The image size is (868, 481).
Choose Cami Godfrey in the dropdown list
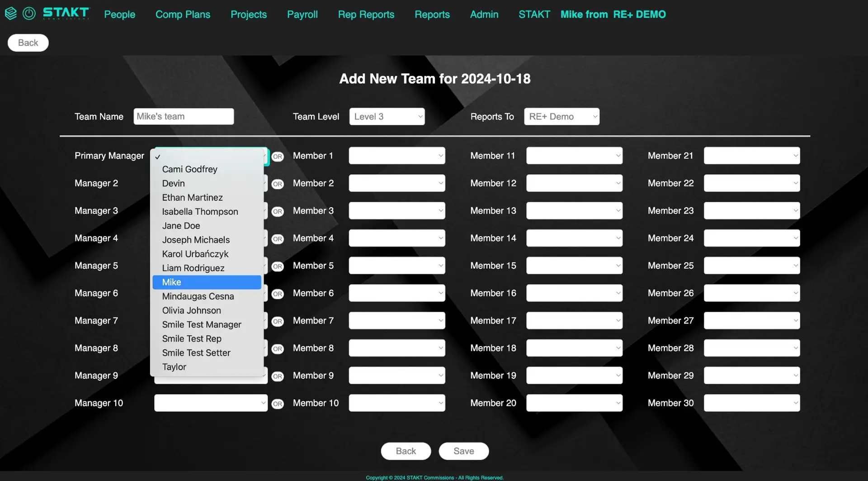click(x=207, y=169)
